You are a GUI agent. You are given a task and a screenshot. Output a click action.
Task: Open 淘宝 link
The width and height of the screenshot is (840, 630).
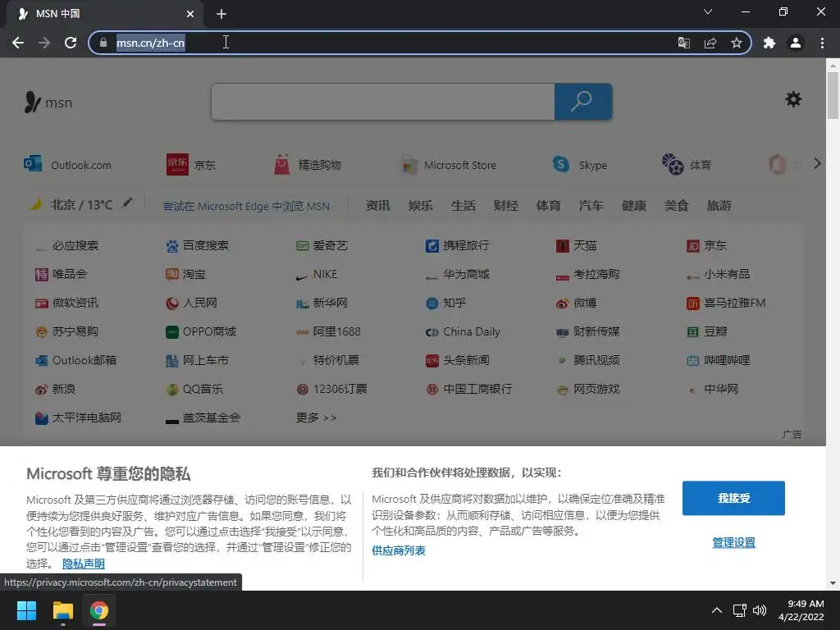point(185,274)
